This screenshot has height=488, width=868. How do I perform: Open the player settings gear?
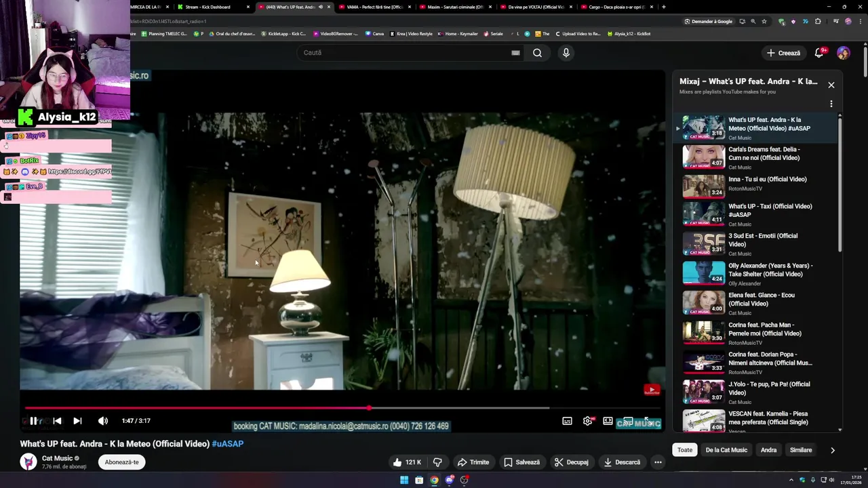pyautogui.click(x=587, y=421)
